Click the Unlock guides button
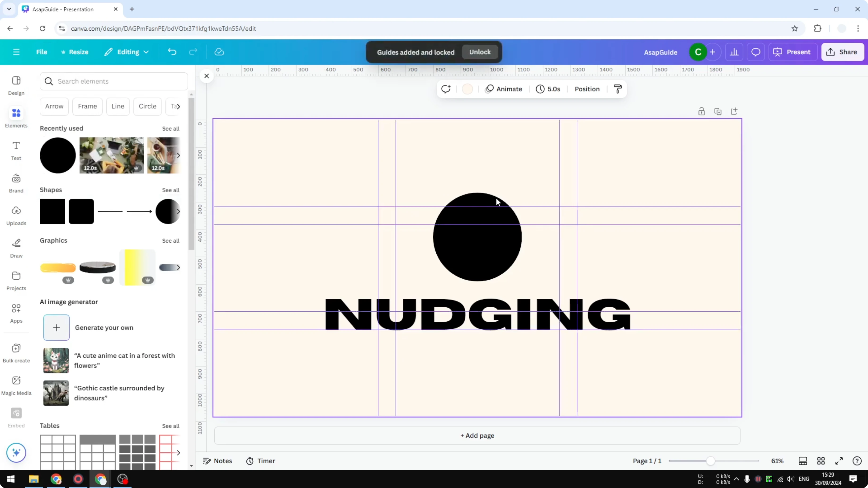The height and width of the screenshot is (488, 868). tap(480, 52)
